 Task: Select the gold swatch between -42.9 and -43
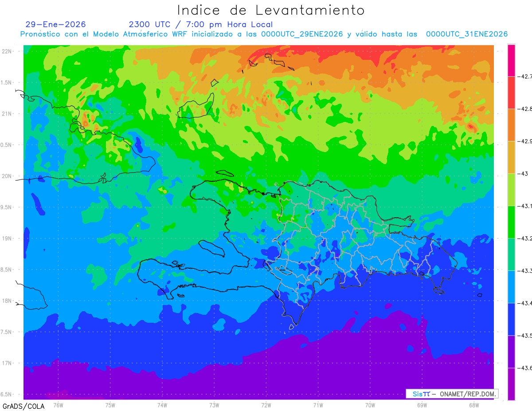coord(511,157)
